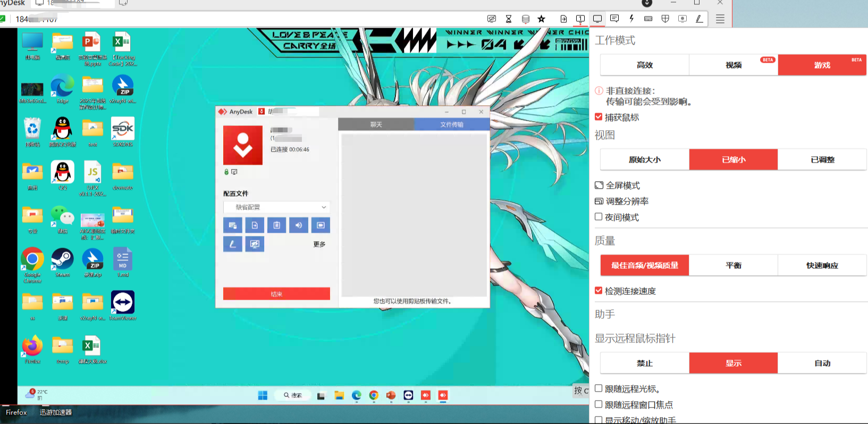Set remote cursor to 禁止
Viewport: 868px width, 424px height.
645,363
